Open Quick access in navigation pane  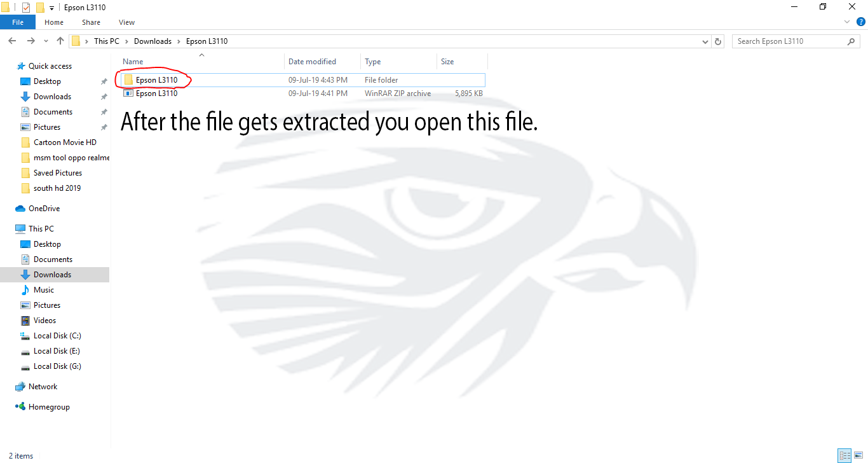[x=50, y=66]
